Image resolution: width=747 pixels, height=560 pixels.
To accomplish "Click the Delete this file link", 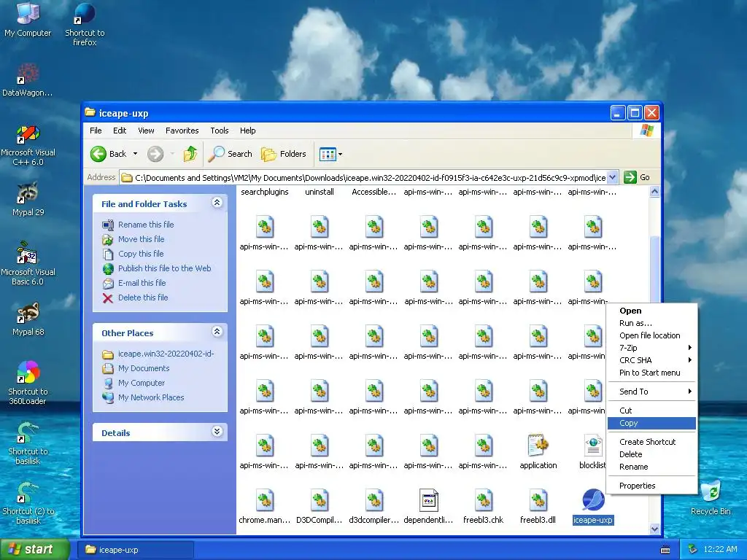I will point(143,297).
